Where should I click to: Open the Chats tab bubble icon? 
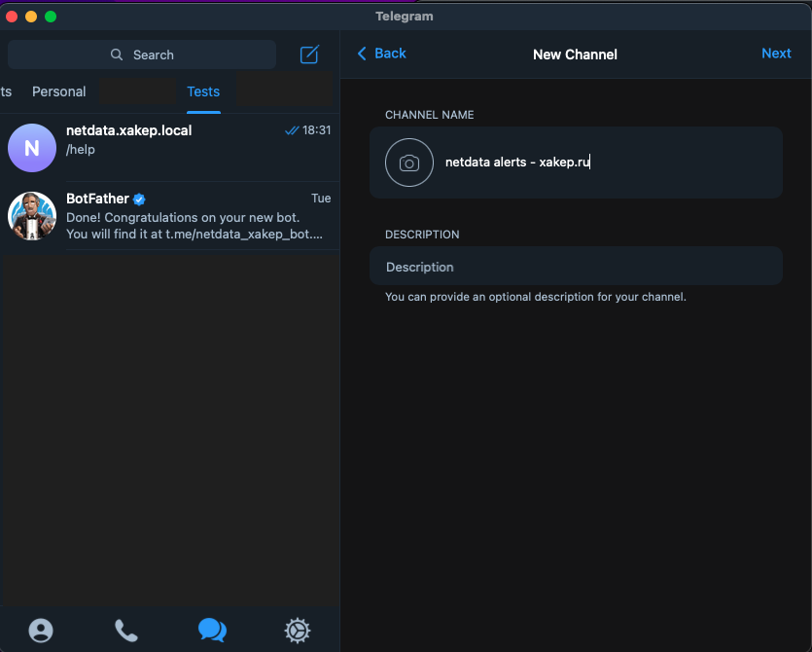pyautogui.click(x=212, y=631)
